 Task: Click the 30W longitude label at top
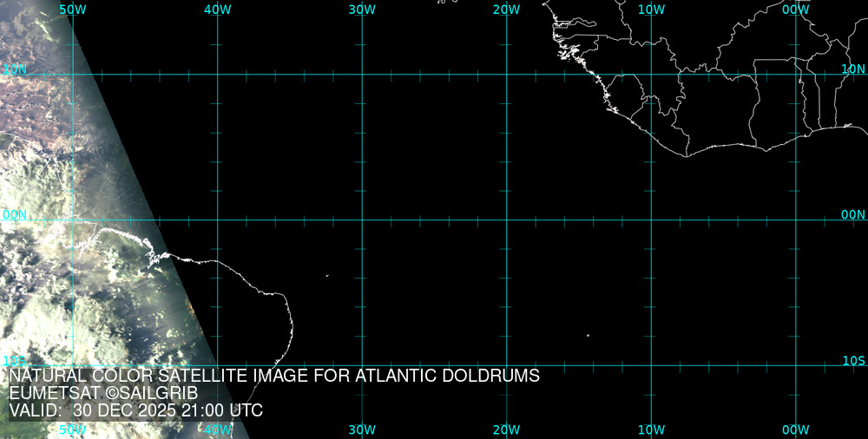362,9
